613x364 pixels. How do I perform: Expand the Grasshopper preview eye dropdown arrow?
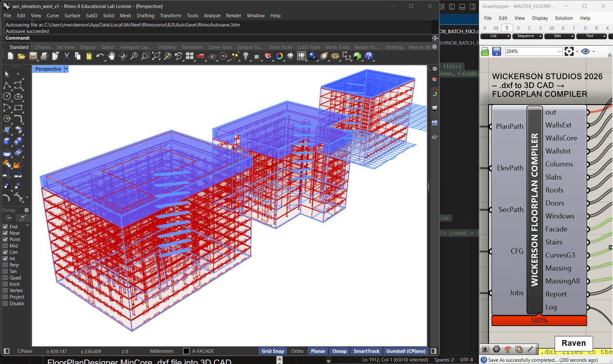point(594,52)
